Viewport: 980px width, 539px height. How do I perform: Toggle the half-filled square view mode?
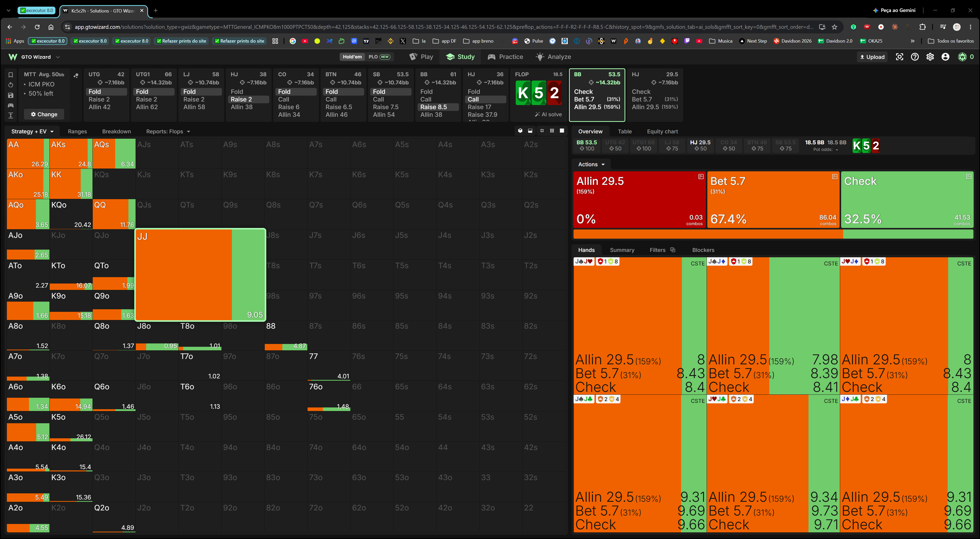[530, 131]
